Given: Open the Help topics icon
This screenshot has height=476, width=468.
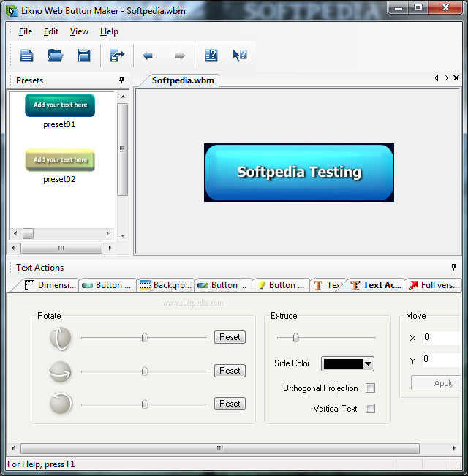Looking at the screenshot, I should (x=211, y=56).
